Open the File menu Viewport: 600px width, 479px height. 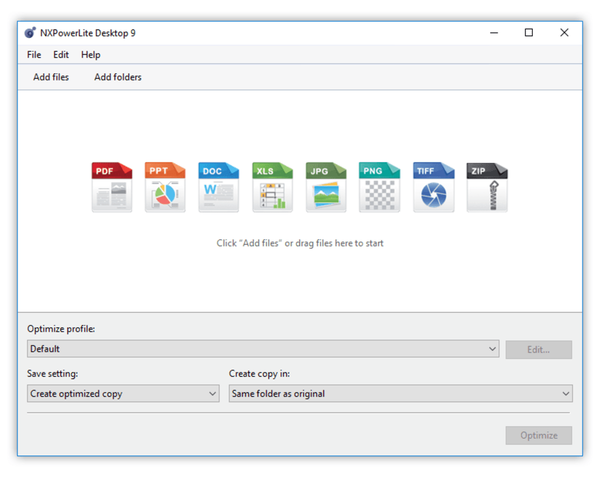(34, 55)
